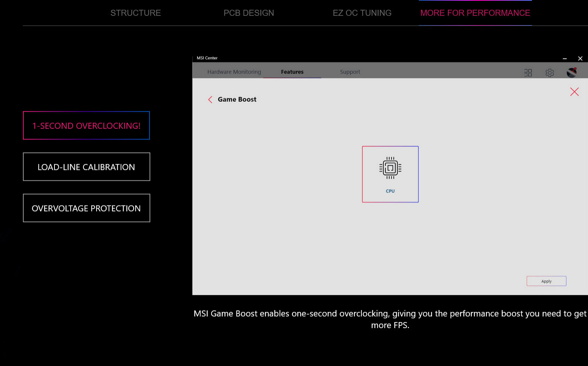Navigate to EZ OC TUNING
The image size is (588, 366).
tap(362, 13)
